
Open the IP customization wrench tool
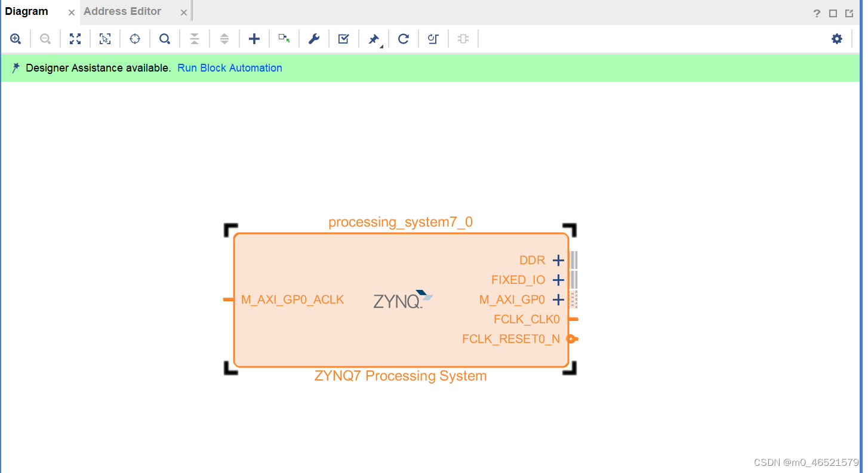click(314, 38)
